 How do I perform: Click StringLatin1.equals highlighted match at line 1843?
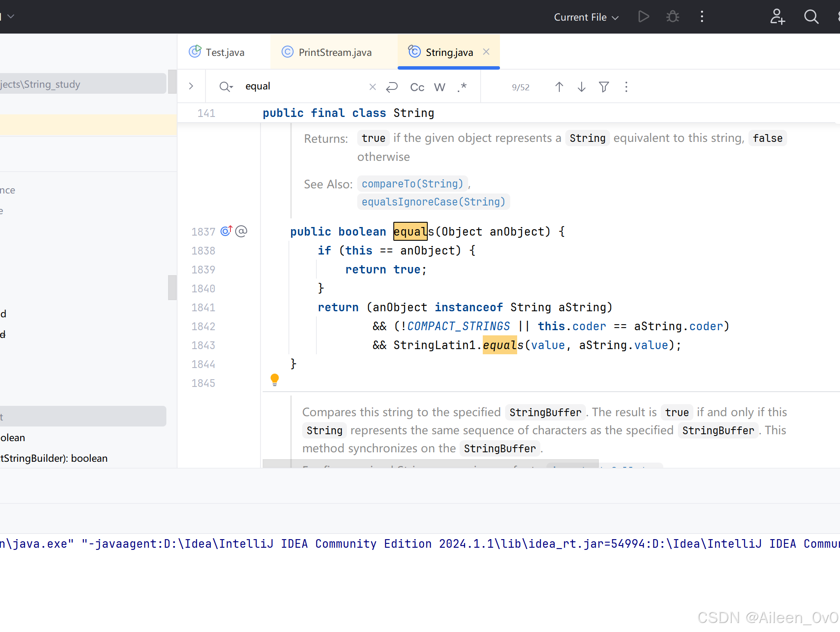coord(500,345)
